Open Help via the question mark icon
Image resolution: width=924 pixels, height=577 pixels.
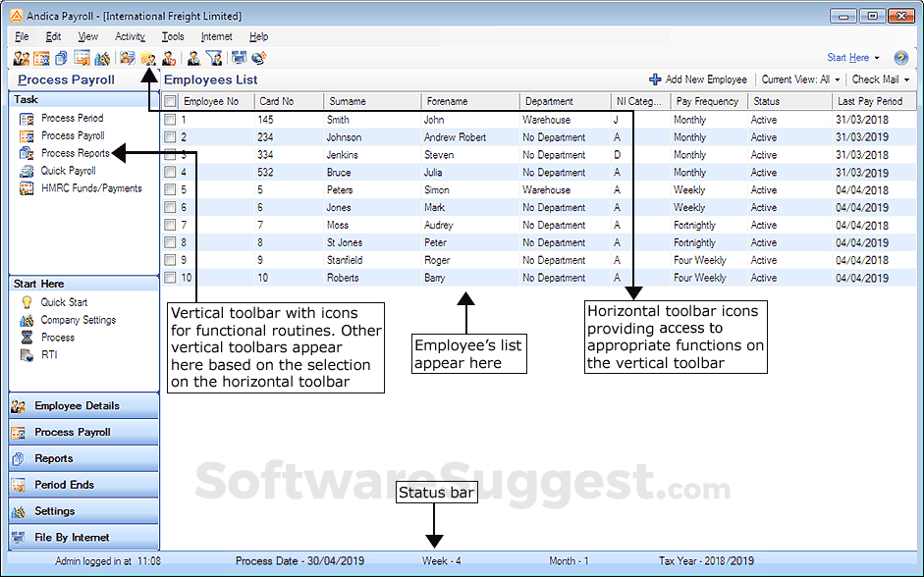coord(901,57)
